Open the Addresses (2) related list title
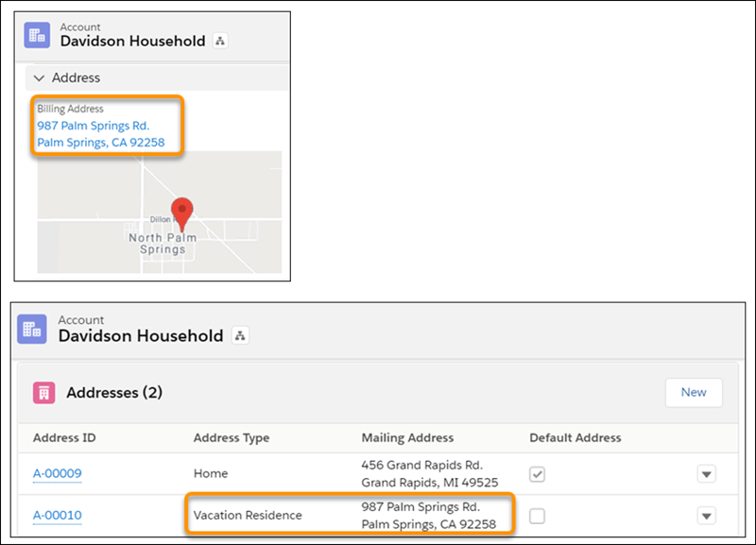This screenshot has width=756, height=545. [114, 393]
